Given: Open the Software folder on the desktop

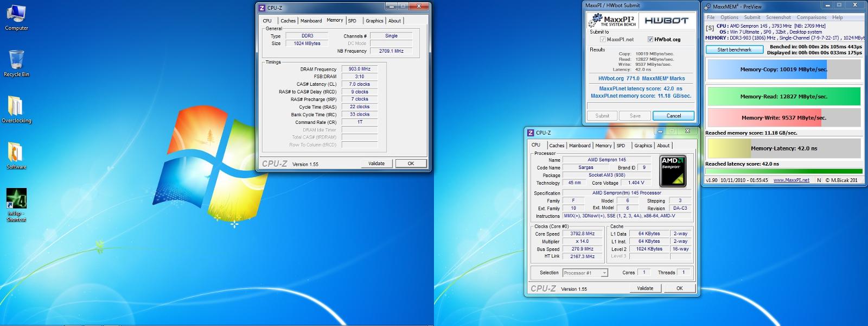Looking at the screenshot, I should (16, 155).
